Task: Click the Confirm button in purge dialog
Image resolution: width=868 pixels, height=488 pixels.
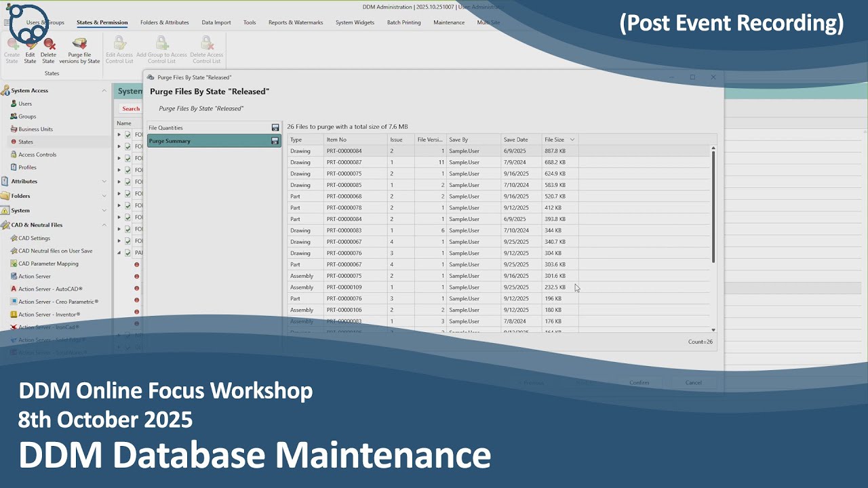Action: [639, 382]
